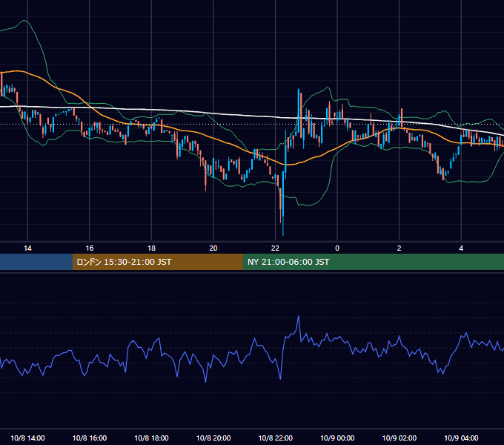Click the 10/8 16:00 time label
Screen dimensions: 504x445
click(90, 438)
